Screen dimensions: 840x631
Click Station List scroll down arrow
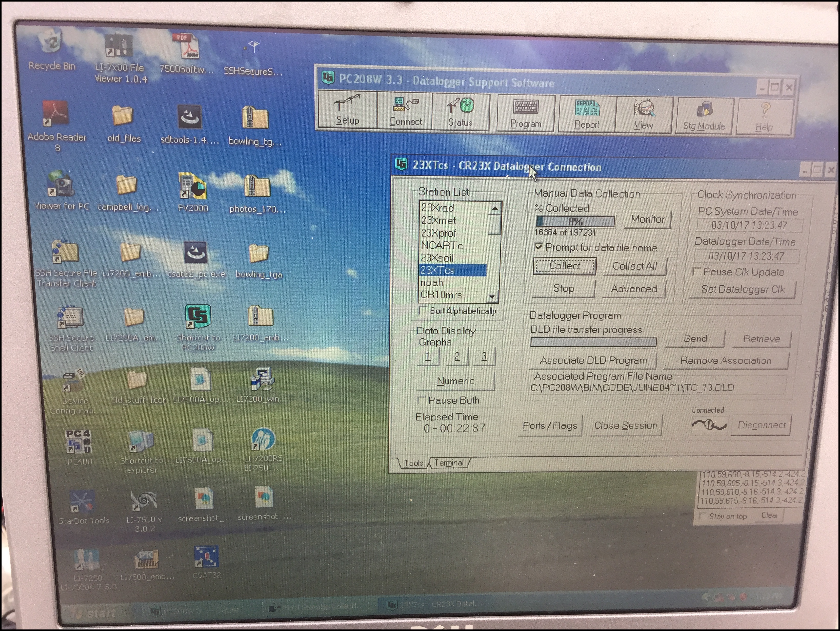(x=492, y=297)
